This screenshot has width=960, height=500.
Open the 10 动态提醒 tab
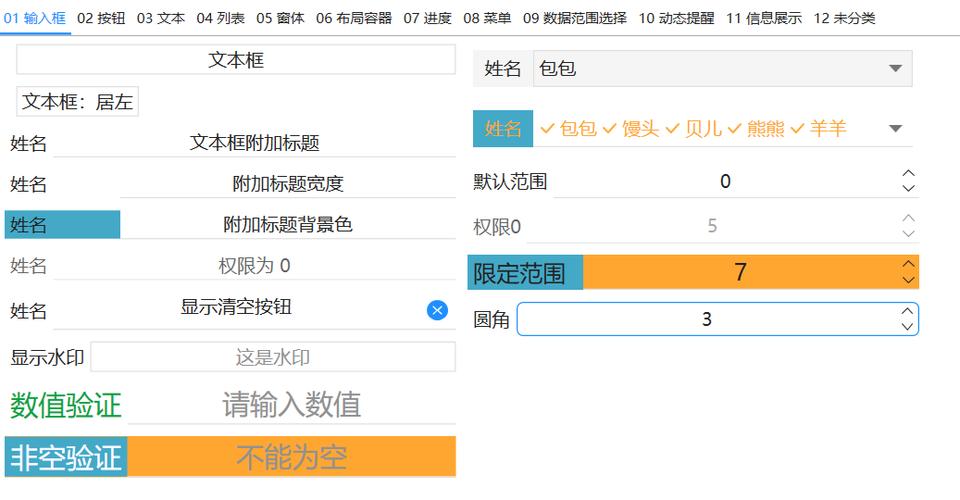point(677,18)
